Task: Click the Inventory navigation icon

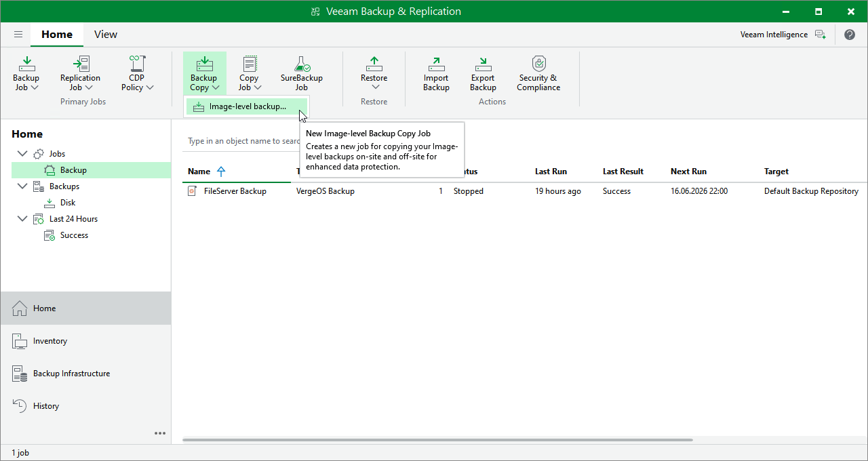Action: point(20,341)
